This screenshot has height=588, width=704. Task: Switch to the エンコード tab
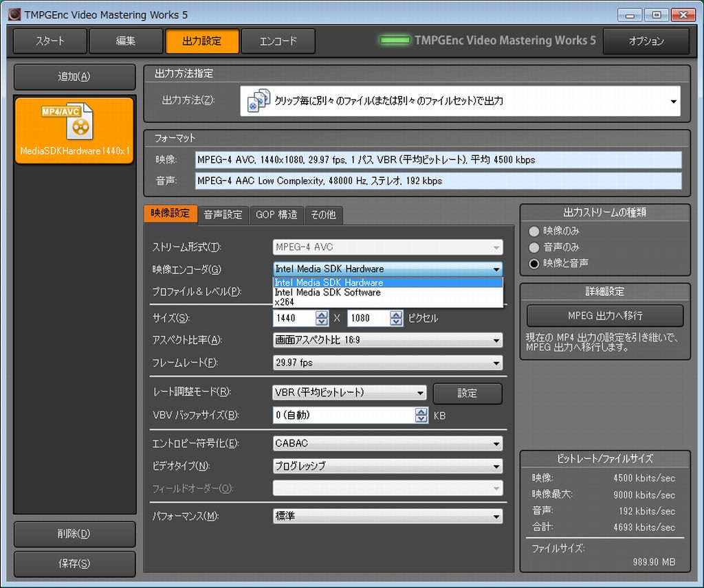pos(278,41)
